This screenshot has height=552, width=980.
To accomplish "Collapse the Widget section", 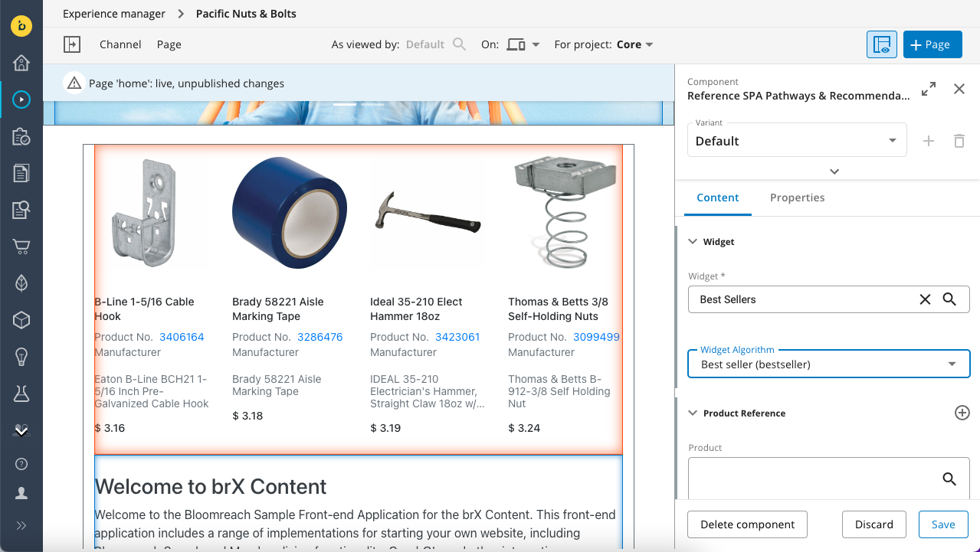I will pos(693,242).
